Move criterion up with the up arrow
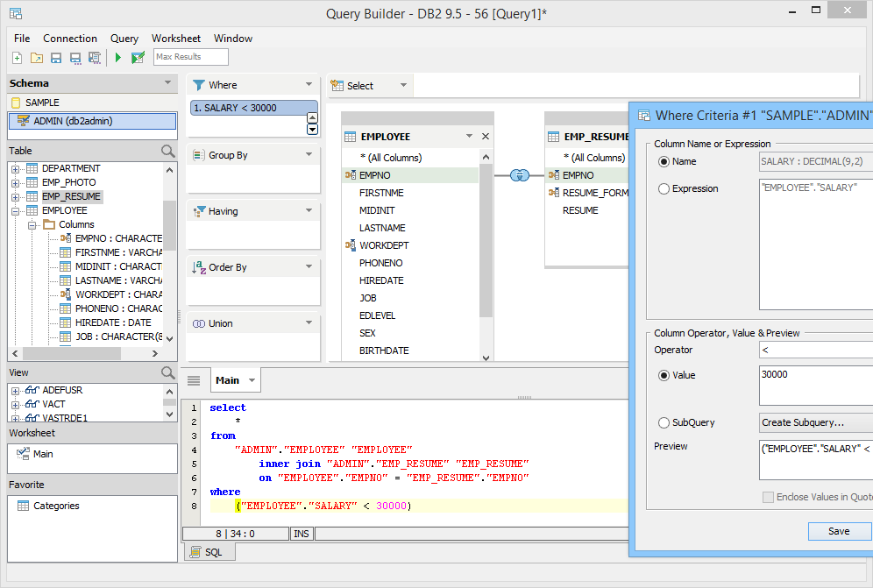Image resolution: width=873 pixels, height=588 pixels. (312, 118)
